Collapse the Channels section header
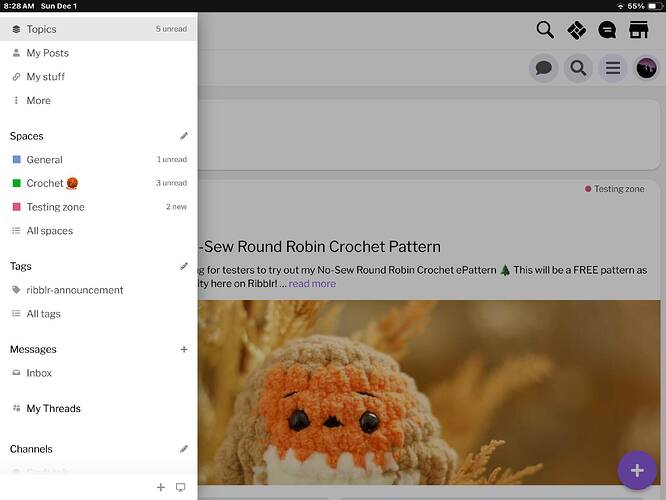This screenshot has height=500, width=666. click(x=31, y=449)
